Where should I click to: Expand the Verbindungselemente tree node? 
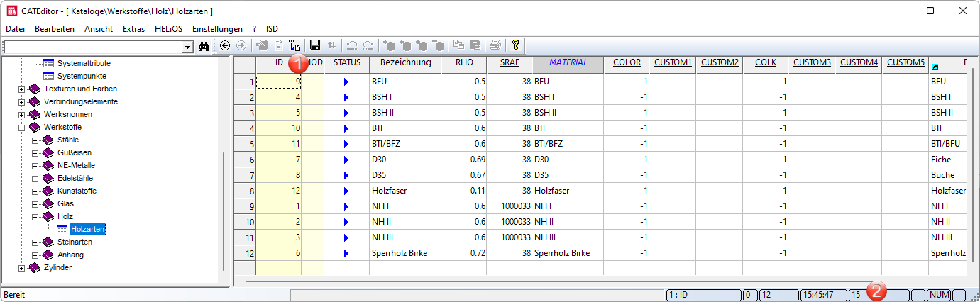pyautogui.click(x=22, y=102)
